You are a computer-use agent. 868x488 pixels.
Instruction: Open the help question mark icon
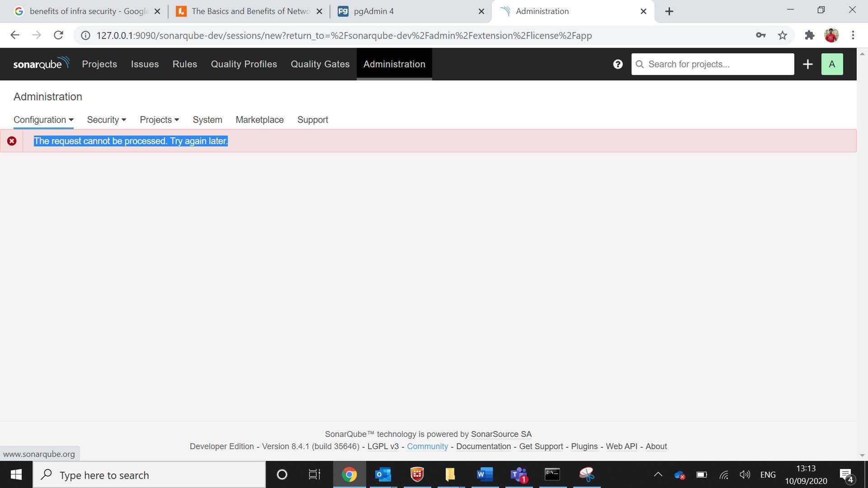618,64
